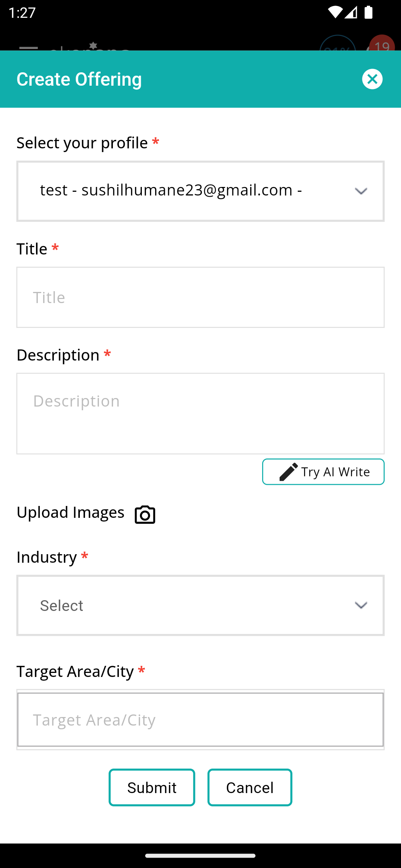Tap the battery icon in status bar
Viewport: 401px width, 868px height.
pyautogui.click(x=368, y=12)
